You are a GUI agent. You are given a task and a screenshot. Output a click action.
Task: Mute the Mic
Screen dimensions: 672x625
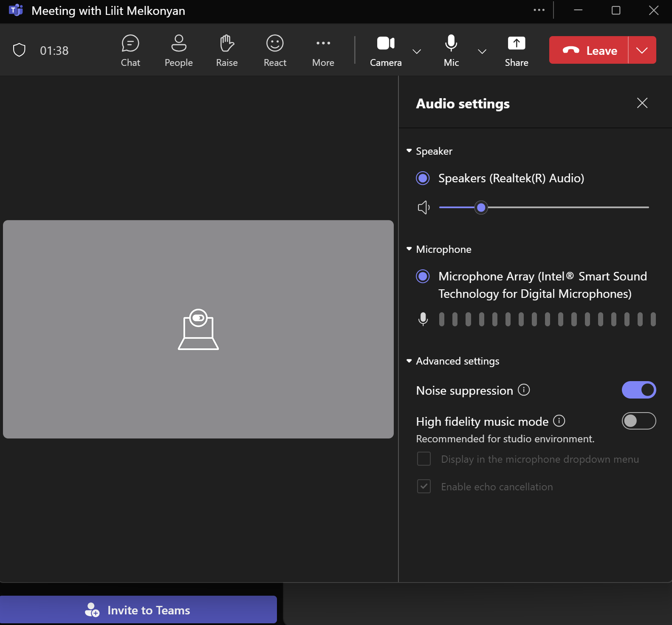pos(451,51)
